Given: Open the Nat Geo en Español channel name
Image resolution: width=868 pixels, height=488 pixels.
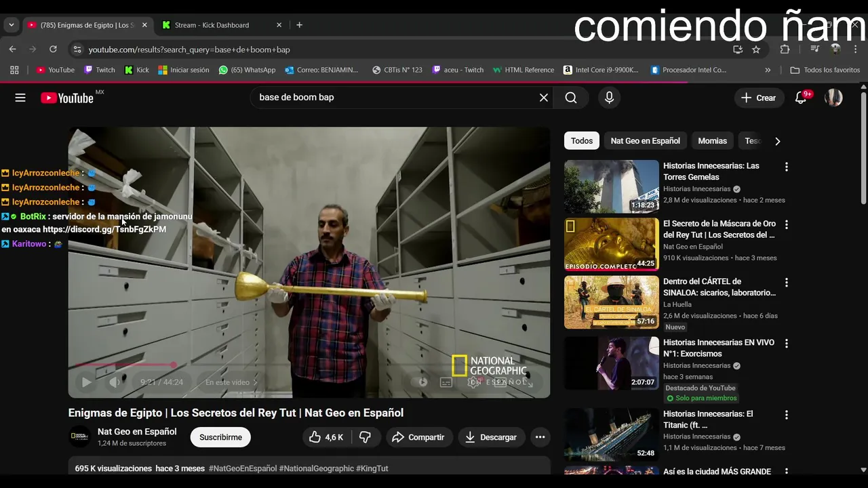Looking at the screenshot, I should point(137,432).
